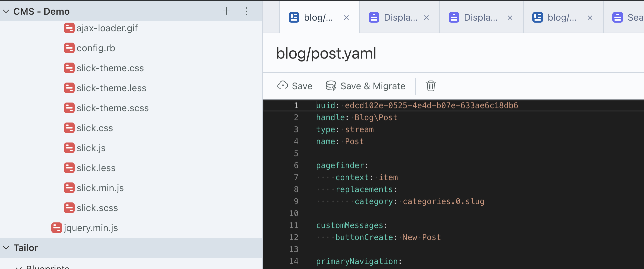644x269 pixels.
Task: Click the blueprint icon on first blog tab
Action: pos(294,17)
